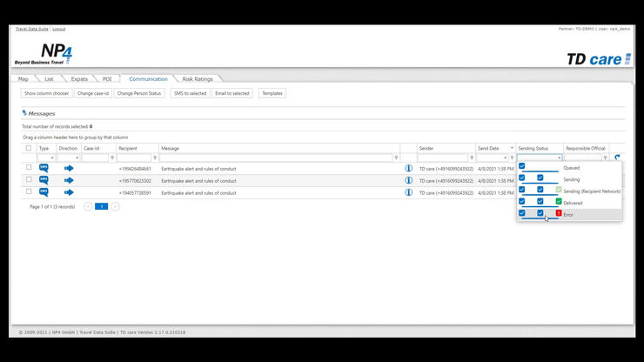Click the SMS type icon for +194057738591

(x=44, y=192)
